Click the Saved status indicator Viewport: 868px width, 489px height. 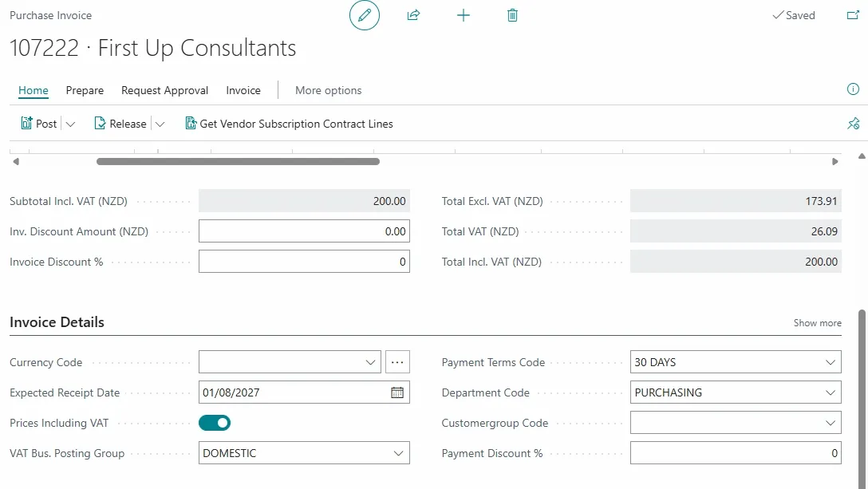click(x=794, y=15)
